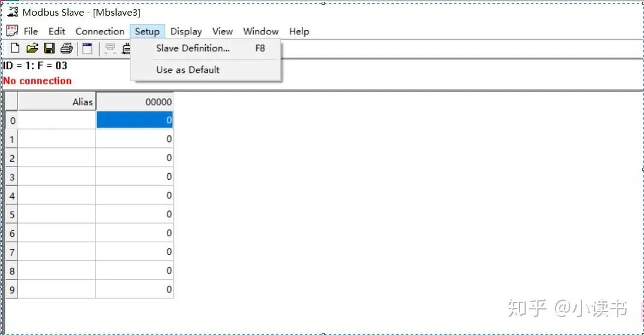Screen dimensions: 644x335
Task: Click row header number 3
Action: coord(11,177)
